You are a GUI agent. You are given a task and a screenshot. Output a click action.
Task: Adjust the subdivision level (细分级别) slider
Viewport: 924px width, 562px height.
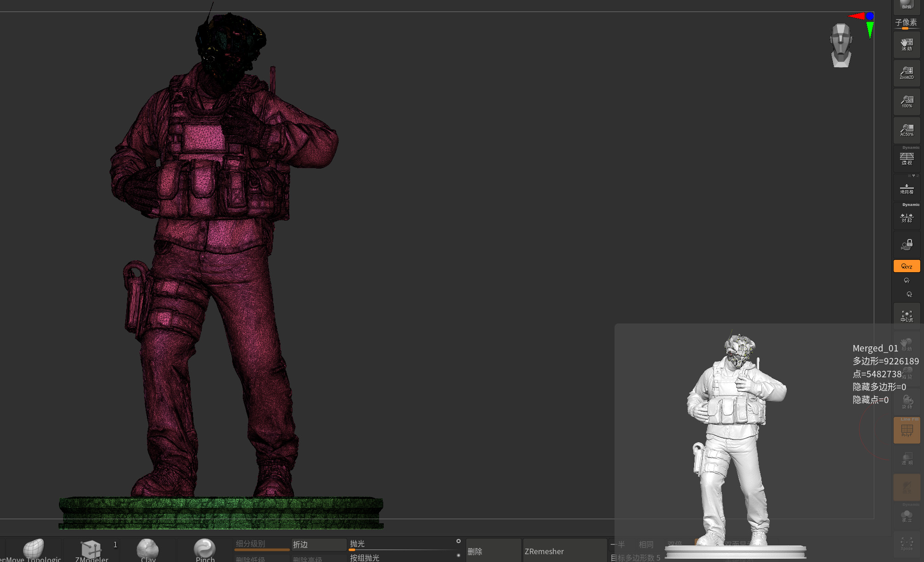(262, 544)
